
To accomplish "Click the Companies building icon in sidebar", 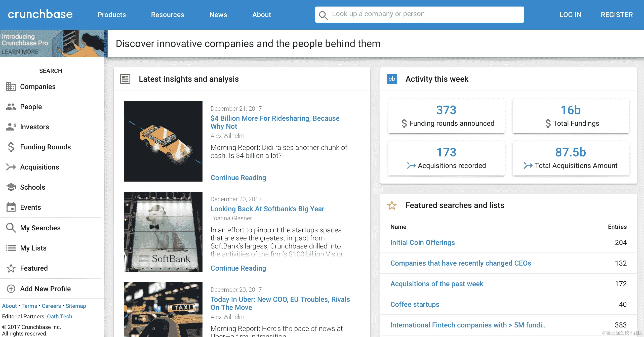I will click(11, 87).
